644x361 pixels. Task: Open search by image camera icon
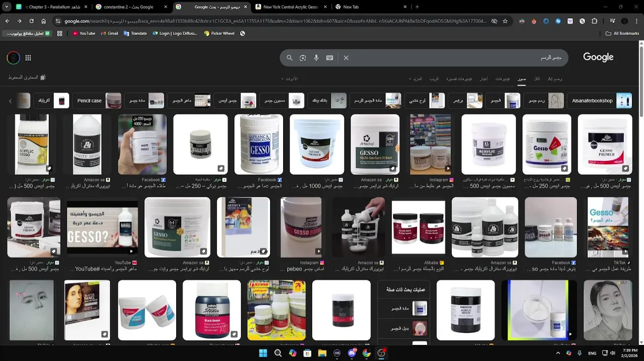coord(303,58)
